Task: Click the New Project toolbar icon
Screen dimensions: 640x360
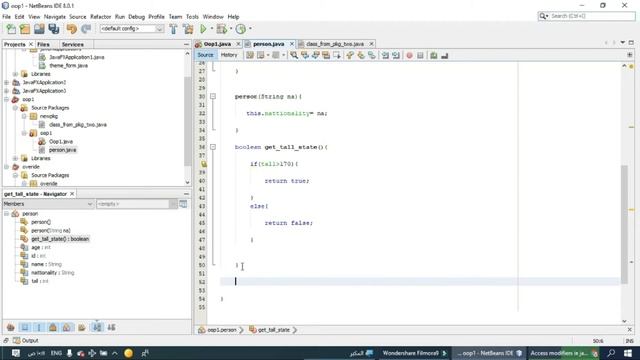Action: pyautogui.click(x=25, y=29)
